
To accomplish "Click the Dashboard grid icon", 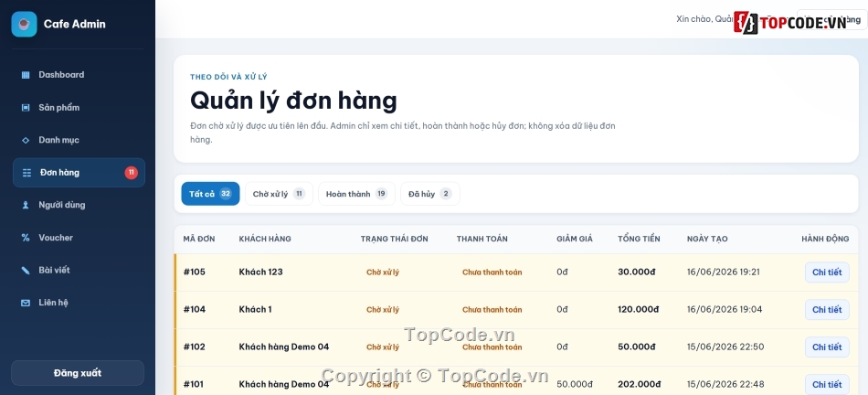I will (26, 75).
